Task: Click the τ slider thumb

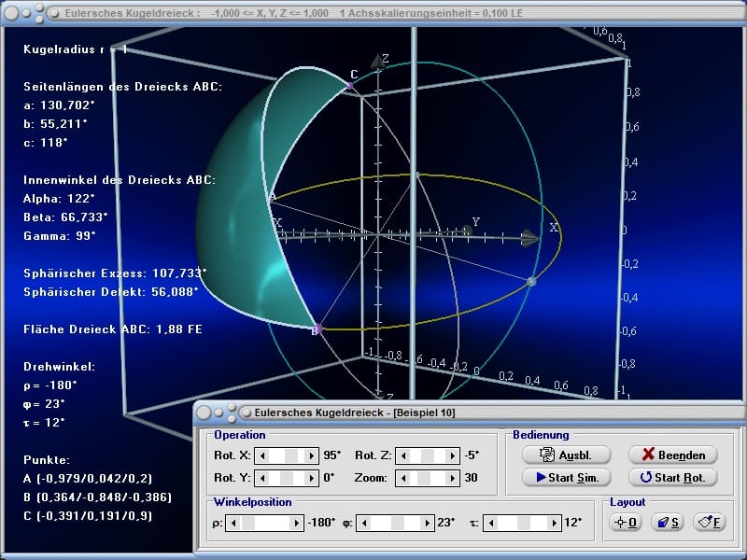Action: tap(524, 523)
